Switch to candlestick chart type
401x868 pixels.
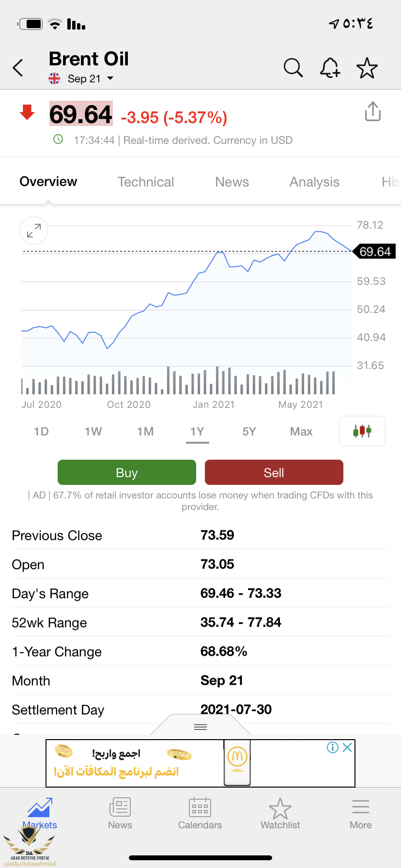click(x=362, y=431)
